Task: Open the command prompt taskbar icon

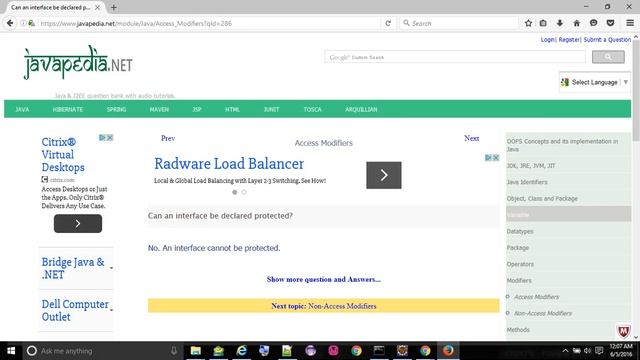Action: [x=379, y=351]
